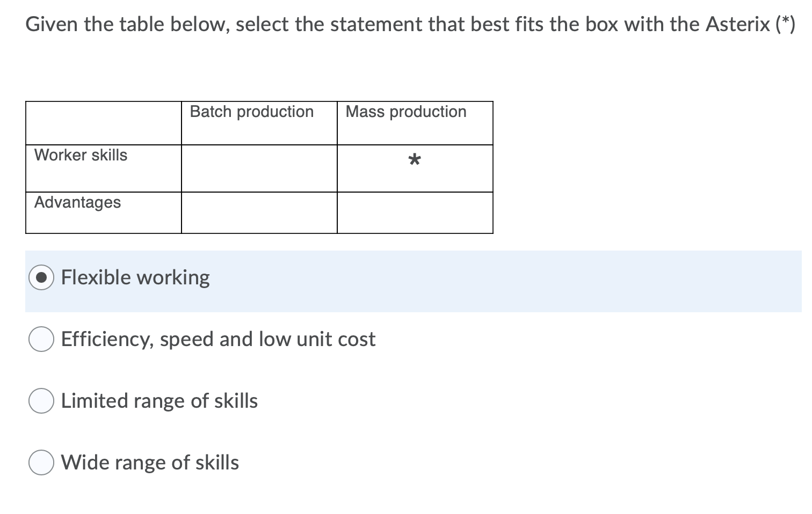
Task: Click the Mass production column header
Action: pos(405,112)
